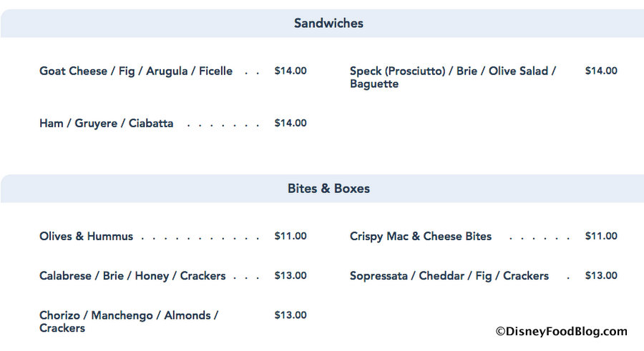The image size is (644, 351).
Task: Click the Speck Prosciutto baguette $14.00 price
Action: pos(601,71)
